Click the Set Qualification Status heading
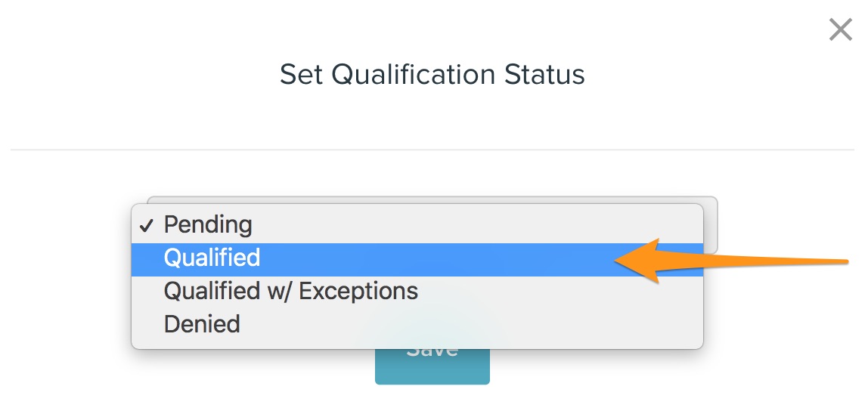 click(x=432, y=75)
